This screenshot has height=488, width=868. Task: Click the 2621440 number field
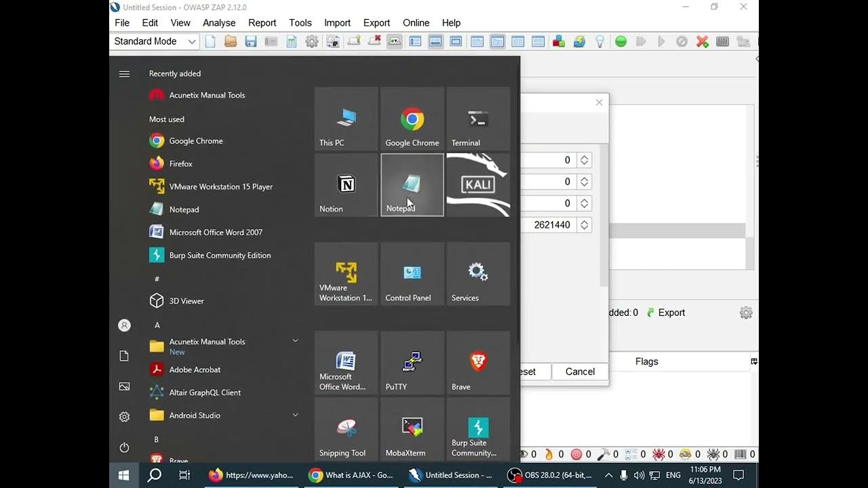pyautogui.click(x=548, y=224)
